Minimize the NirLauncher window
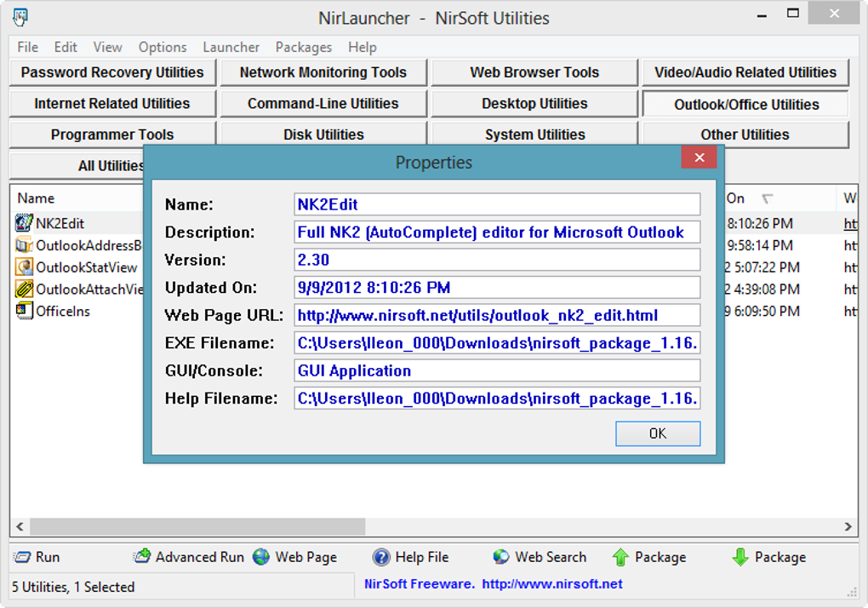Screen dimensions: 868x608 (762, 15)
